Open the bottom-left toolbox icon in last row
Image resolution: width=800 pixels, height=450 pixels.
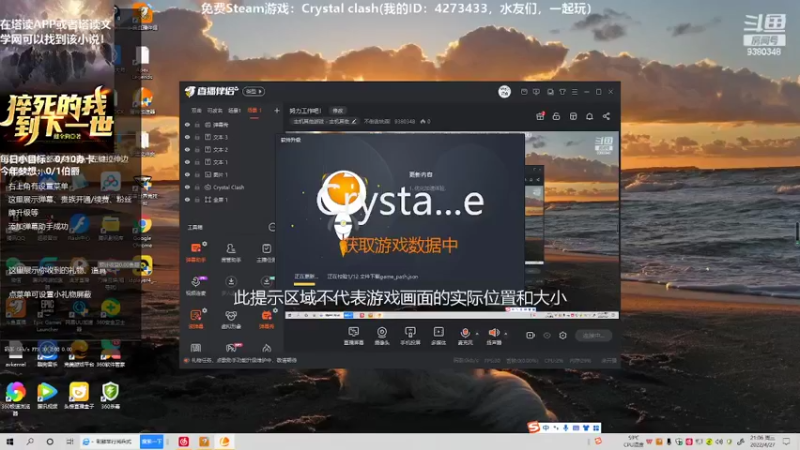pos(196,348)
